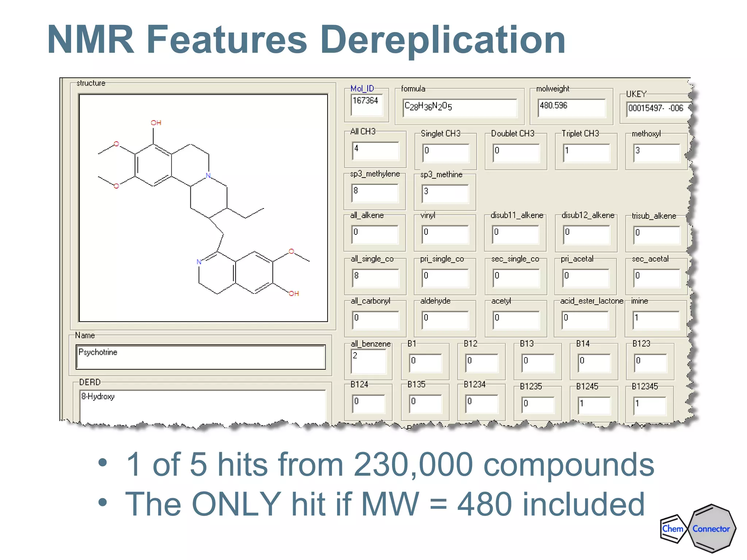This screenshot has width=747, height=560.
Task: Click the disub11_alkene value field
Action: click(x=516, y=234)
